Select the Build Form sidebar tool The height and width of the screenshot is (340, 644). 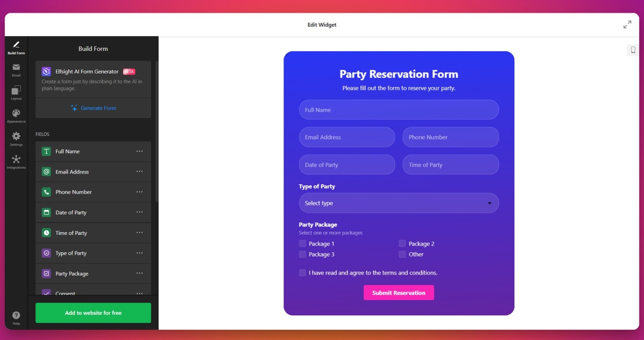(x=16, y=47)
